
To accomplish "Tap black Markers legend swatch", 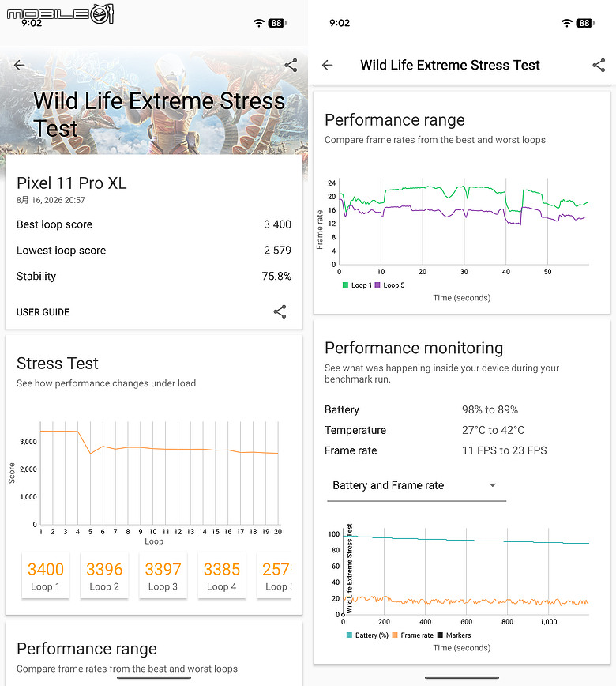I will pos(440,635).
